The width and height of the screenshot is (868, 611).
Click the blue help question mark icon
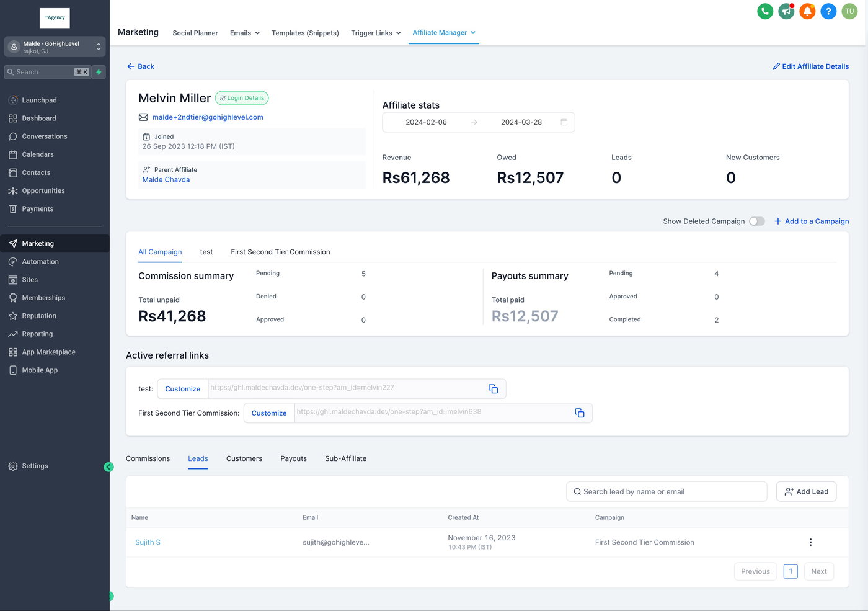point(828,11)
